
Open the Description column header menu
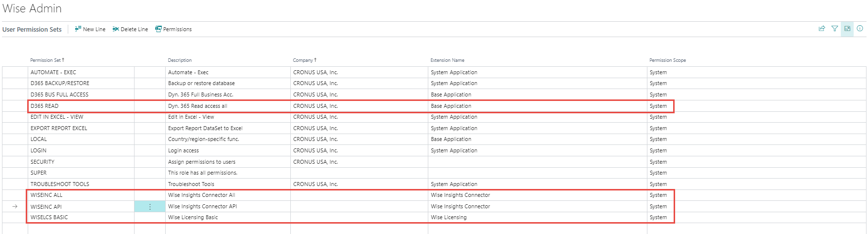click(180, 60)
